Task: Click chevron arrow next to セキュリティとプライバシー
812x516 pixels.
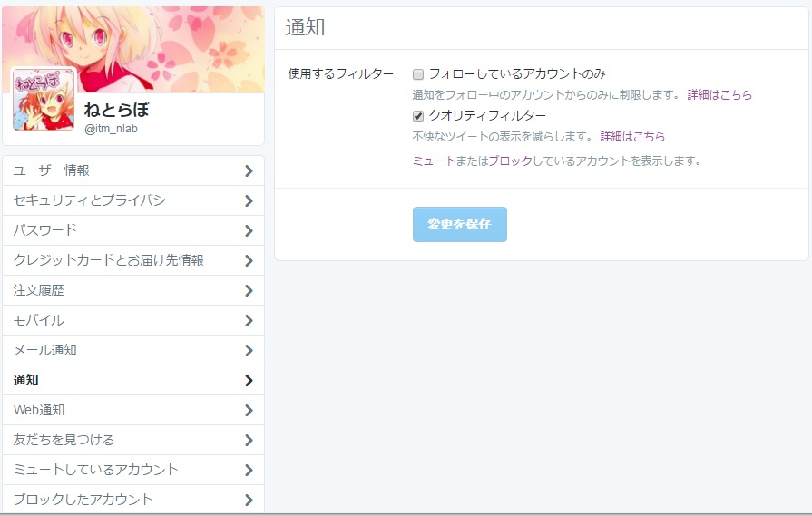Action: coord(249,200)
